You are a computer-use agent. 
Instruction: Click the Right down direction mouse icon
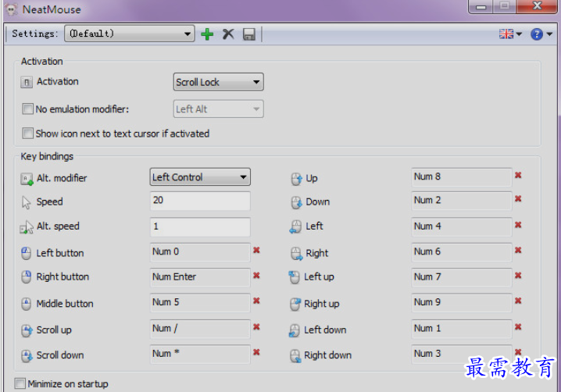pos(295,356)
